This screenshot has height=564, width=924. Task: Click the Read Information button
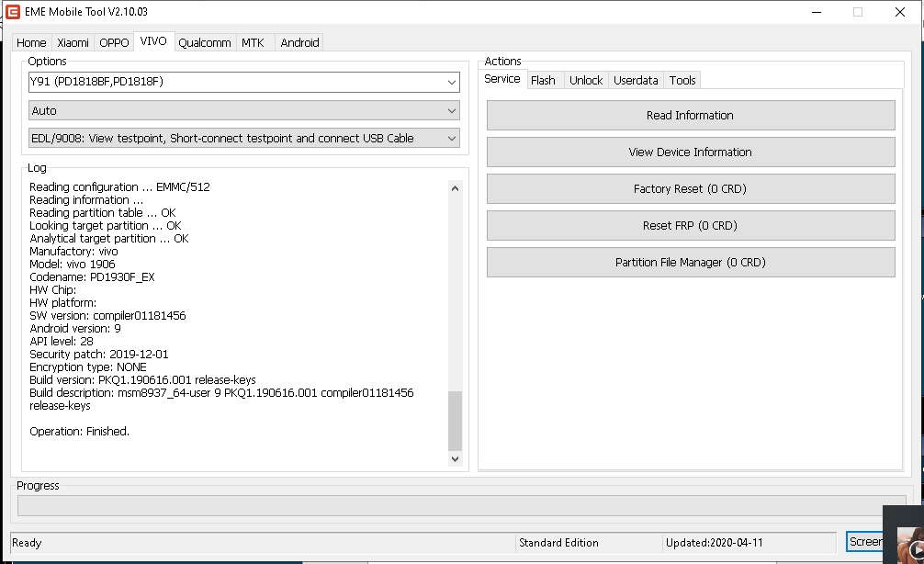[691, 116]
